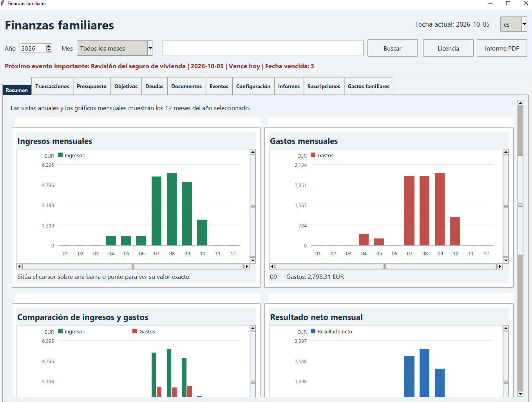Screen dimensions: 532x402
Task: Increase the Año value with the spinner up arrow
Action: (49, 46)
